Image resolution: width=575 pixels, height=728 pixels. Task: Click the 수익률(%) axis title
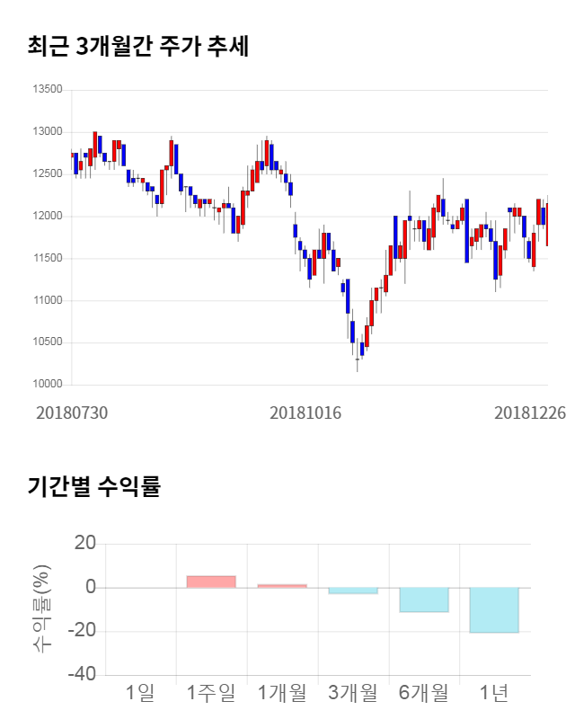click(x=42, y=608)
